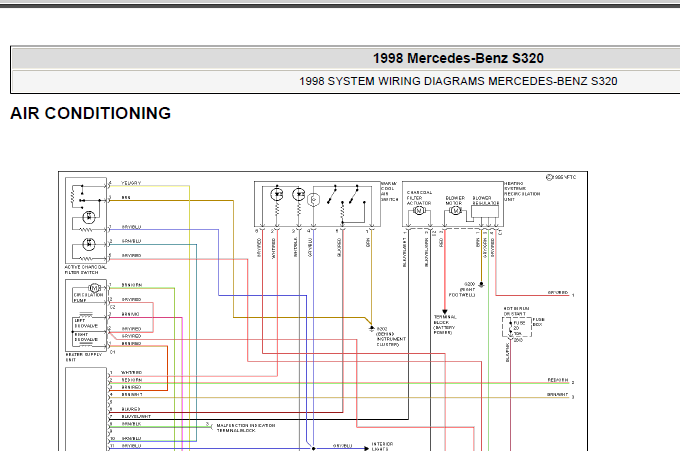This screenshot has width=680, height=451.
Task: Click the 'RIGHT DUOVALVE' component label
Action: coord(86,337)
